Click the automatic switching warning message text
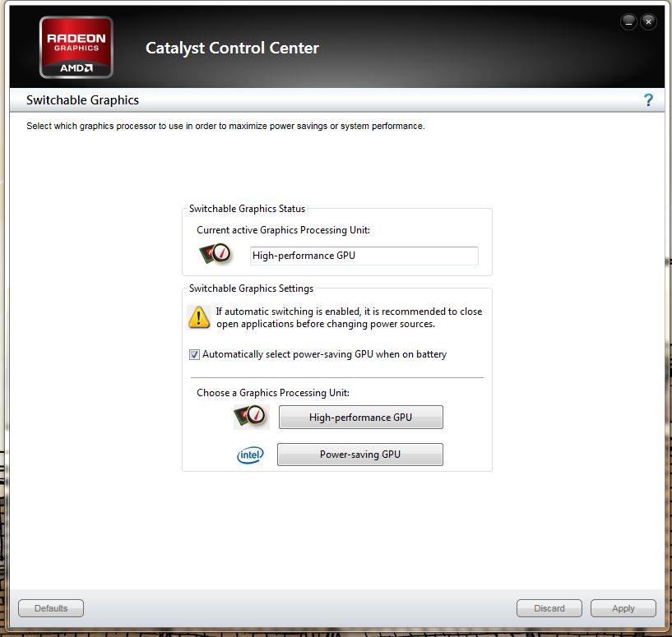The height and width of the screenshot is (637, 672). tap(349, 317)
